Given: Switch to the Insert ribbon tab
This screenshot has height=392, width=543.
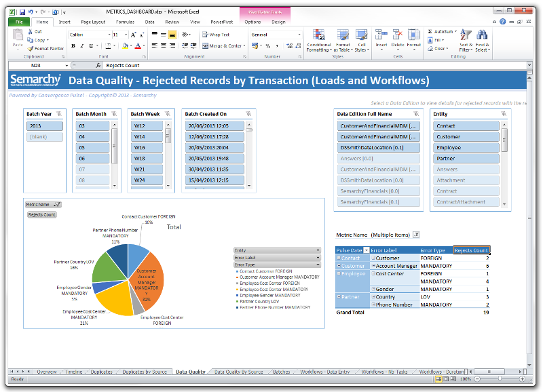Looking at the screenshot, I should tap(64, 22).
